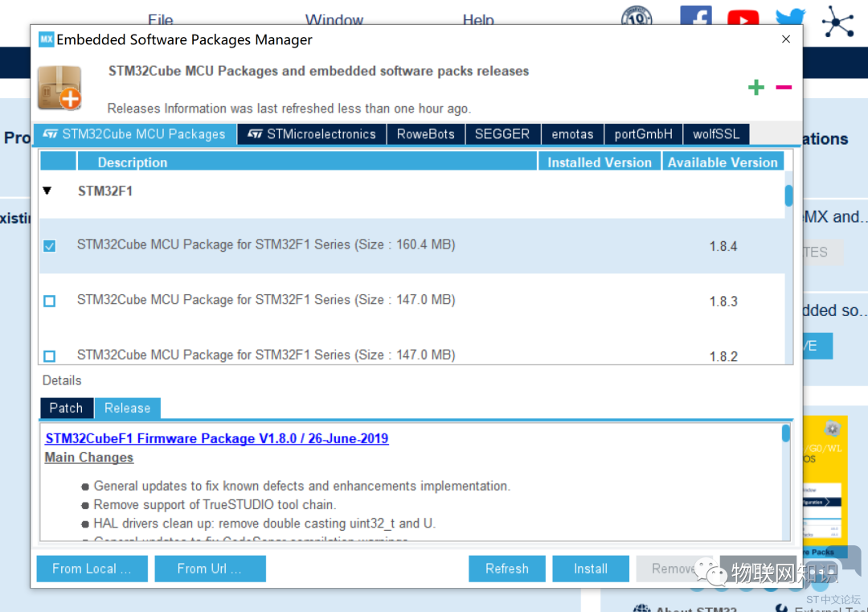Image resolution: width=868 pixels, height=612 pixels.
Task: Select version 1.8.2 cell
Action: 723,356
